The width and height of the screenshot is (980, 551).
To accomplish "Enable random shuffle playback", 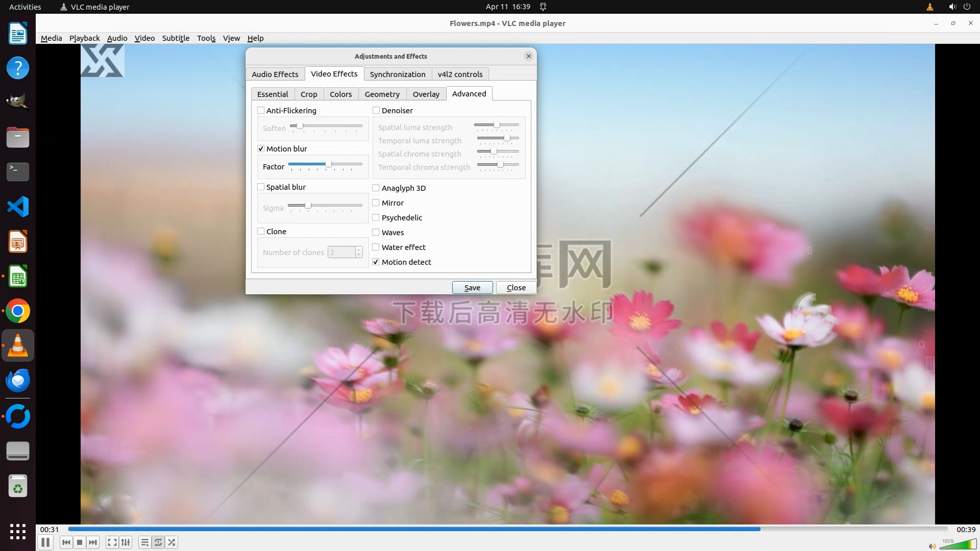I will 172,542.
